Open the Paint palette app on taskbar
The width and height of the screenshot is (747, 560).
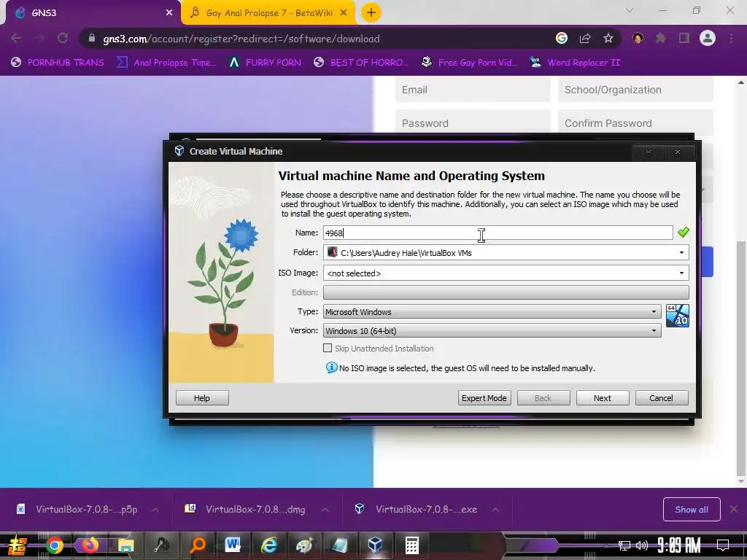(304, 545)
